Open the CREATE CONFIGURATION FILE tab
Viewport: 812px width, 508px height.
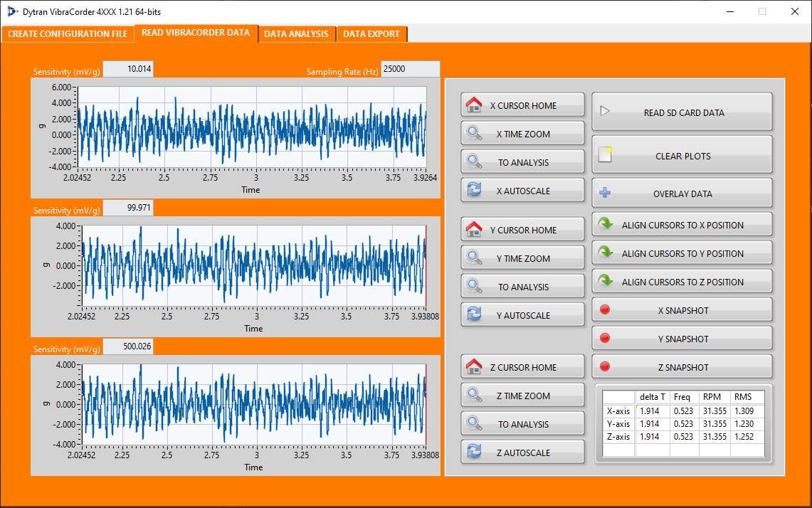point(68,34)
